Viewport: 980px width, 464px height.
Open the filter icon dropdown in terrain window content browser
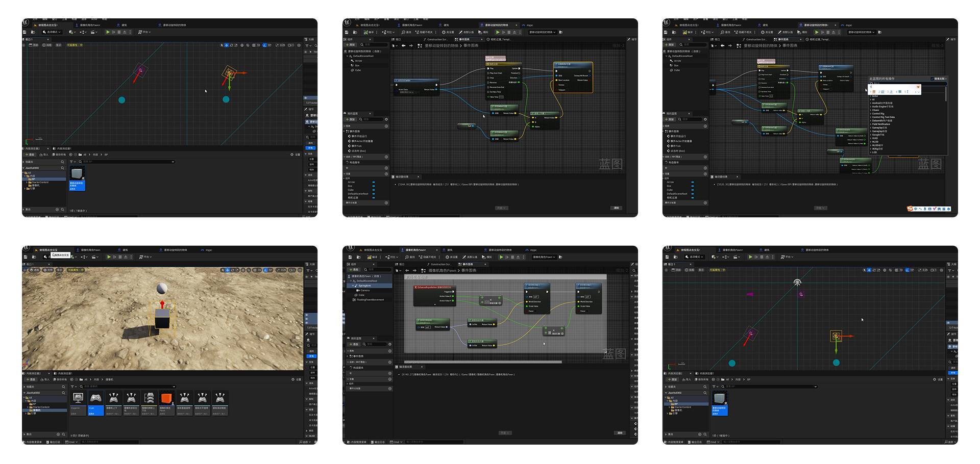click(73, 386)
